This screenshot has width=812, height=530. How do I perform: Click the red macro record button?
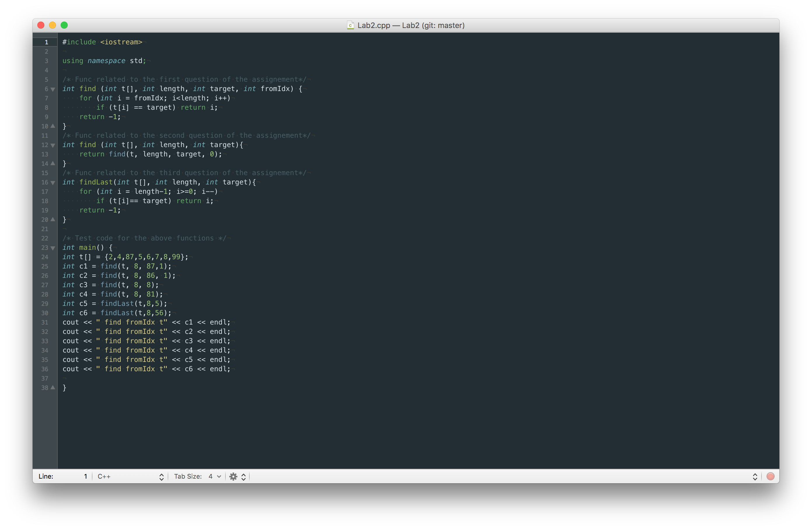coord(770,476)
